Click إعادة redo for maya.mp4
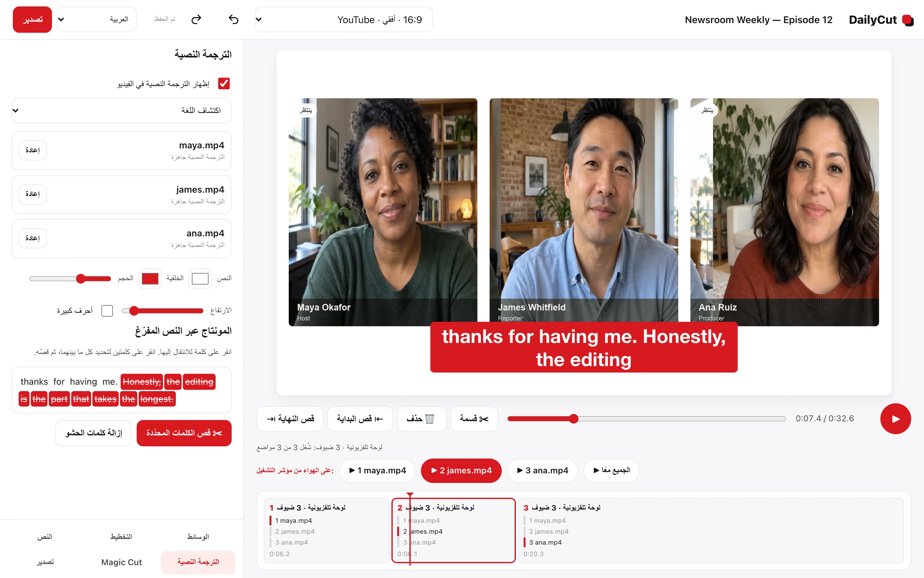This screenshot has width=924, height=578. (x=32, y=150)
